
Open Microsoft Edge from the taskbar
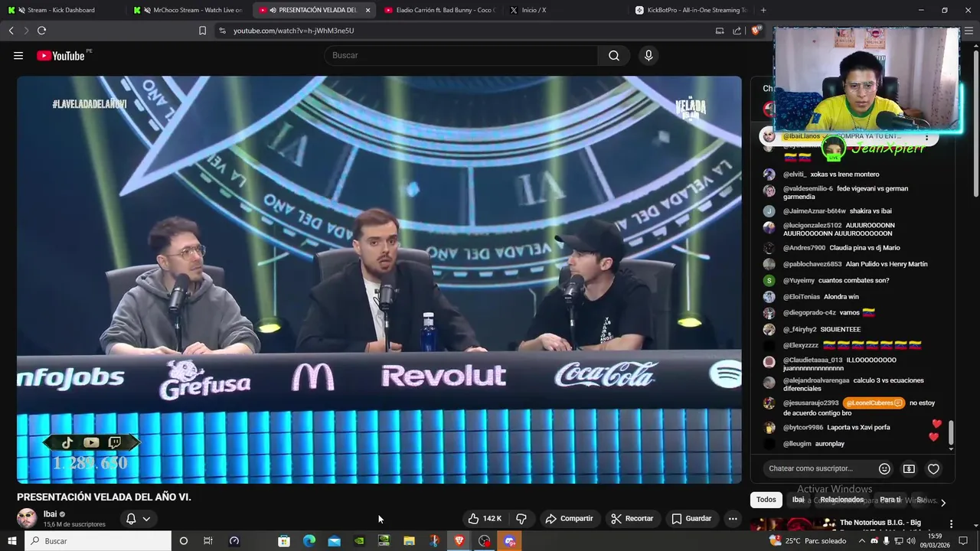click(x=309, y=541)
